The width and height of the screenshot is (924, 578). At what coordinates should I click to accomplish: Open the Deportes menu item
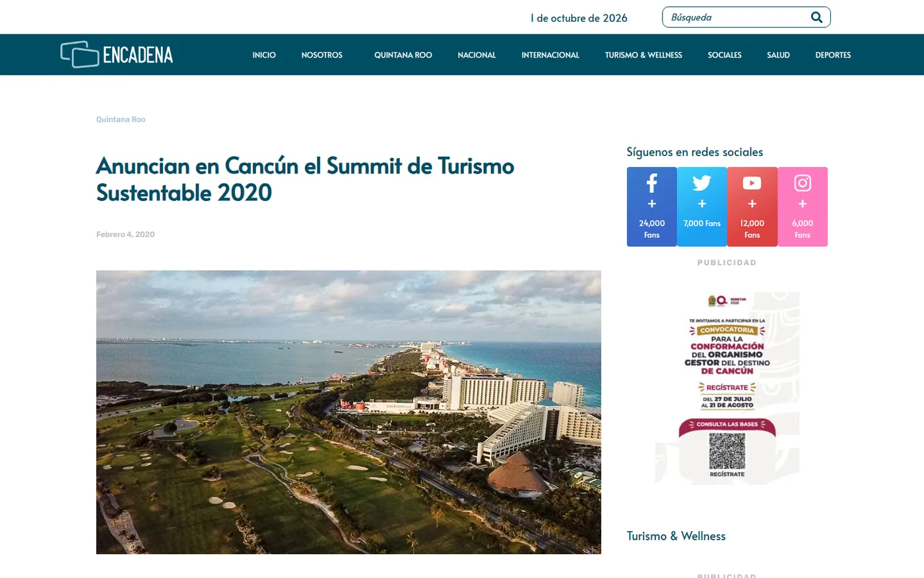[x=833, y=55]
